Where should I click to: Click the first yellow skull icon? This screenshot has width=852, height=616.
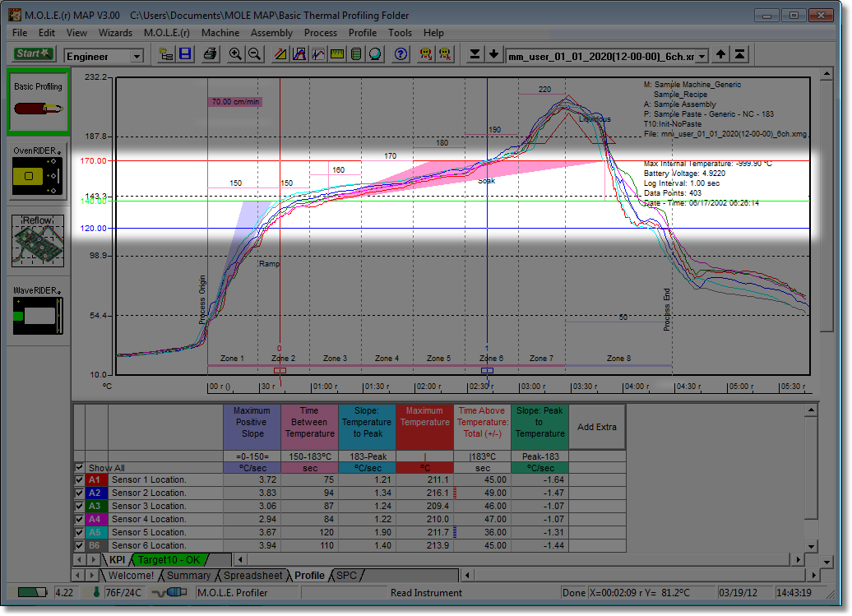[x=426, y=54]
